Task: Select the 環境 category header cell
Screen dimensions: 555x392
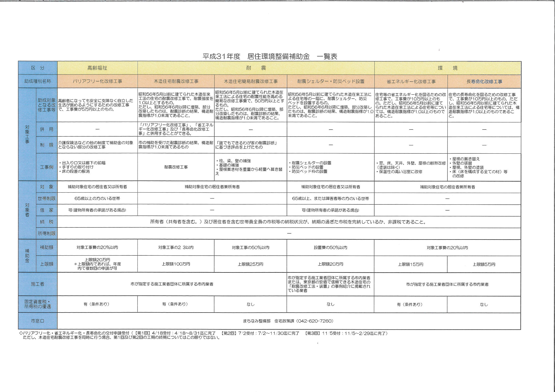Action: (x=447, y=68)
